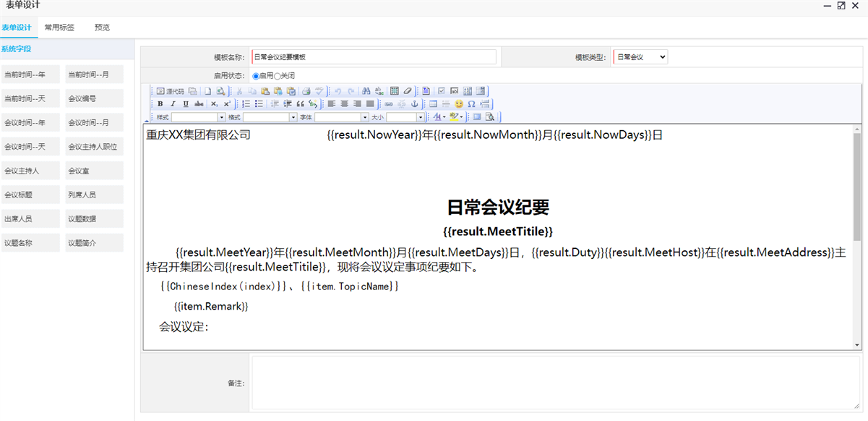Click the Print toolbar icon

(306, 91)
